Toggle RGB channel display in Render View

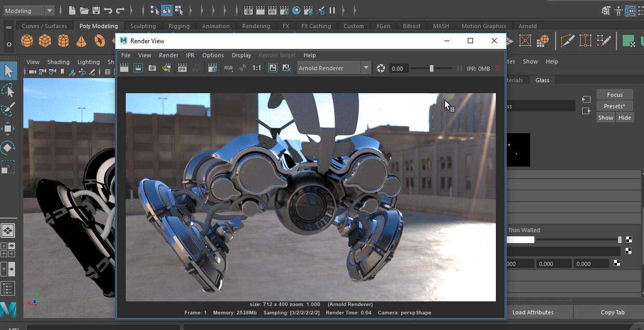coord(228,68)
